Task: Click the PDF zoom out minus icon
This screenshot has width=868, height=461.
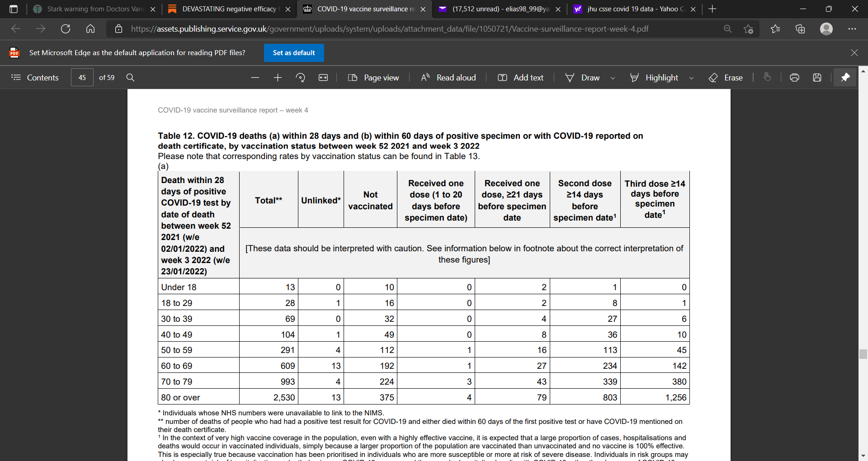Action: (255, 78)
